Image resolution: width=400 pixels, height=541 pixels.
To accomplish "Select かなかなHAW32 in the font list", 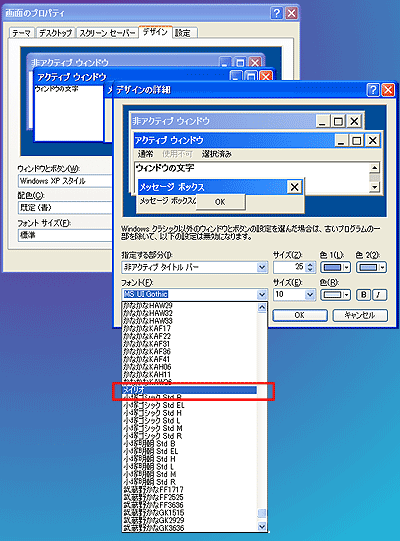I will 189,313.
